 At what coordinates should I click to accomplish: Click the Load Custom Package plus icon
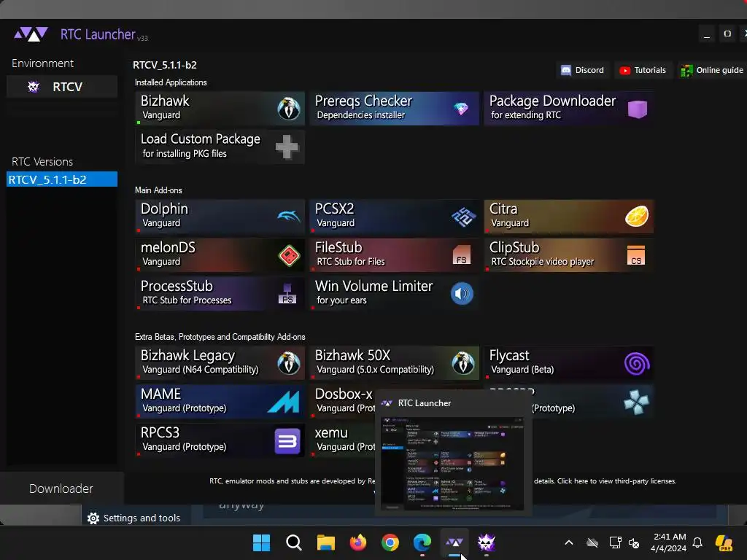(287, 147)
